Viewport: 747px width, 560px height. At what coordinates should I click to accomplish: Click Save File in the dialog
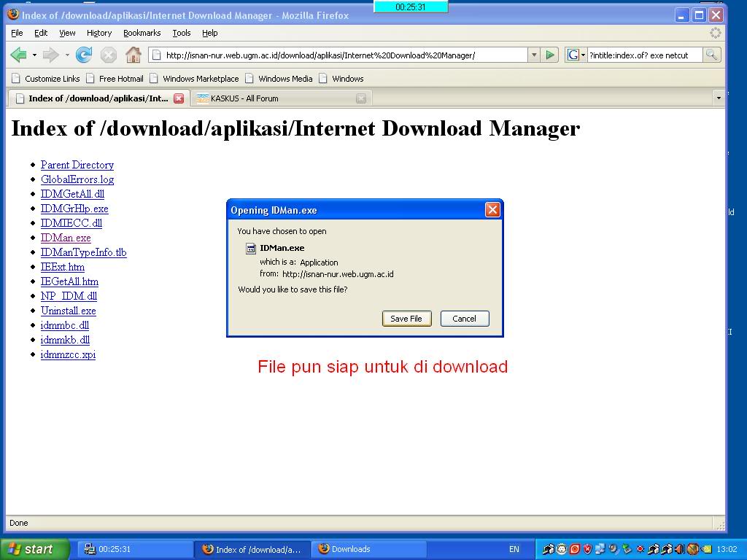tap(406, 319)
